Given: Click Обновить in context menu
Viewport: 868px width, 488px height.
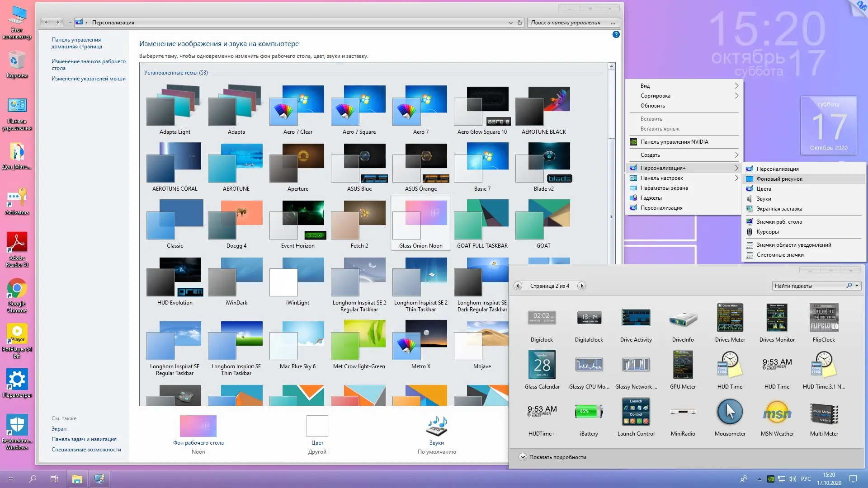Looking at the screenshot, I should 652,106.
